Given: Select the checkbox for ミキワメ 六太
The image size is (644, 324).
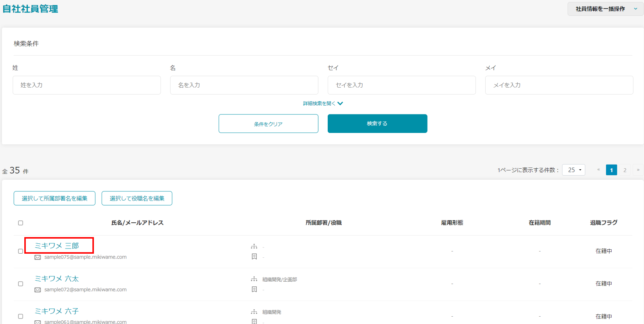Looking at the screenshot, I should (21, 284).
